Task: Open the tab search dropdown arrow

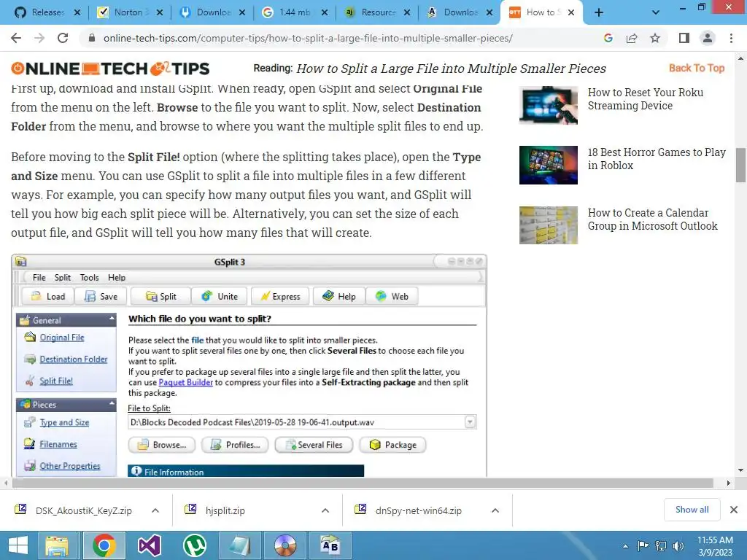Action: [656, 12]
